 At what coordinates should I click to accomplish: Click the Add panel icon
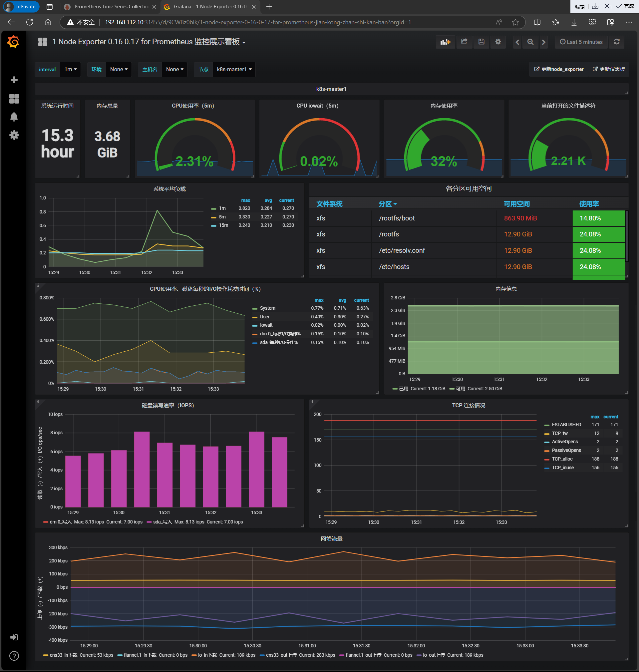pyautogui.click(x=445, y=42)
